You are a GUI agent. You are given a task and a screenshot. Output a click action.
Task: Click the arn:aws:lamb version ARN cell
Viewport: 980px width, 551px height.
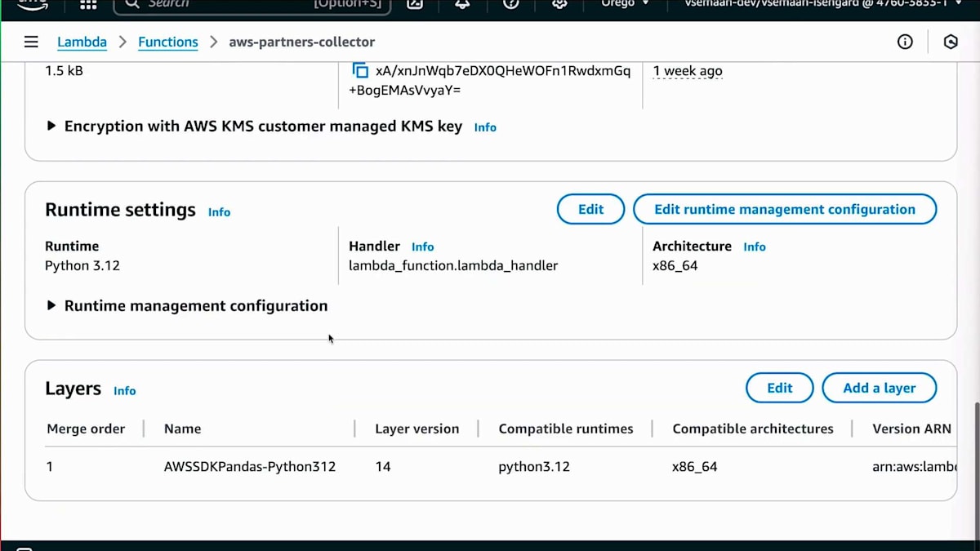tap(914, 467)
